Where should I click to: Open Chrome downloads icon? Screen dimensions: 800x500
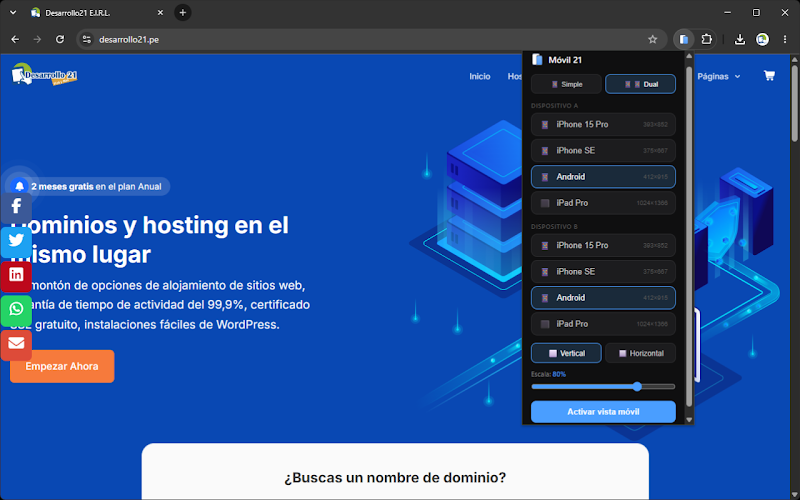pyautogui.click(x=740, y=39)
